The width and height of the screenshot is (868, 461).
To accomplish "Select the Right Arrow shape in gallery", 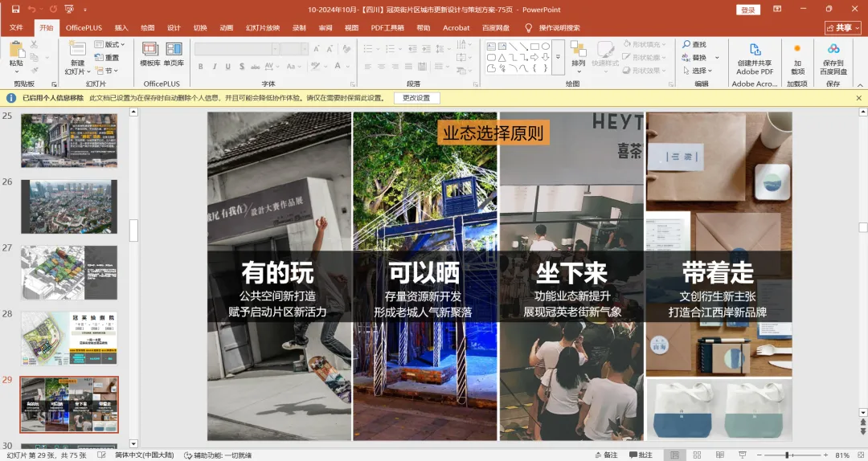I will 534,58.
